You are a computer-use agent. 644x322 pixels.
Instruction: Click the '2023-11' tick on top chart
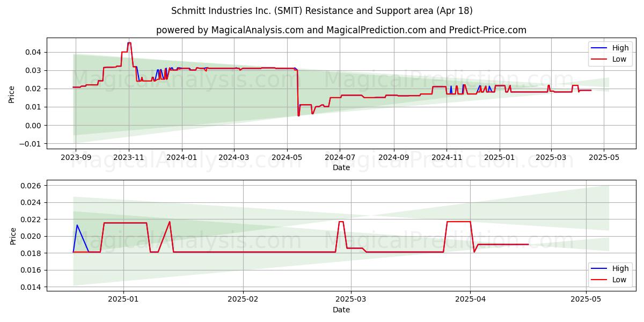(129, 158)
